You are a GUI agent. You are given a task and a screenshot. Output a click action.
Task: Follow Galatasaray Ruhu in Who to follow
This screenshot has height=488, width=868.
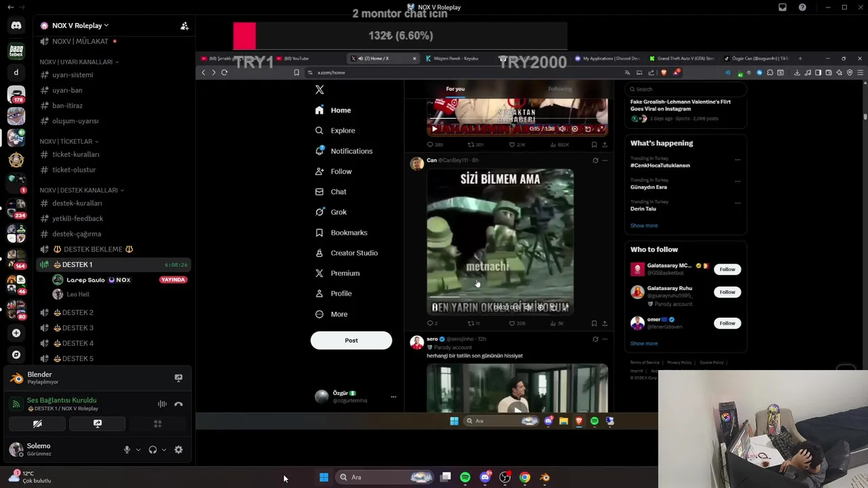pyautogui.click(x=727, y=292)
